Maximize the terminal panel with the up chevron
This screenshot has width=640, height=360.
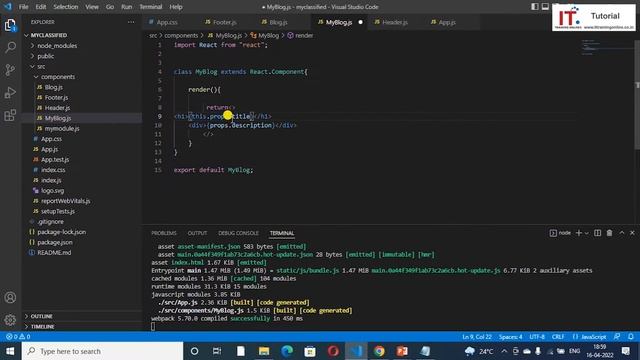[622, 233]
